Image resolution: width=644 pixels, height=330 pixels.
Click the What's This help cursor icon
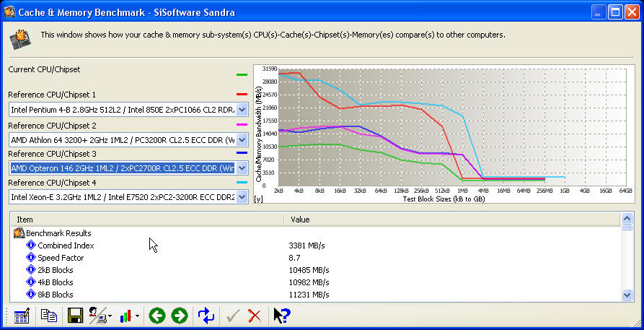tap(282, 316)
